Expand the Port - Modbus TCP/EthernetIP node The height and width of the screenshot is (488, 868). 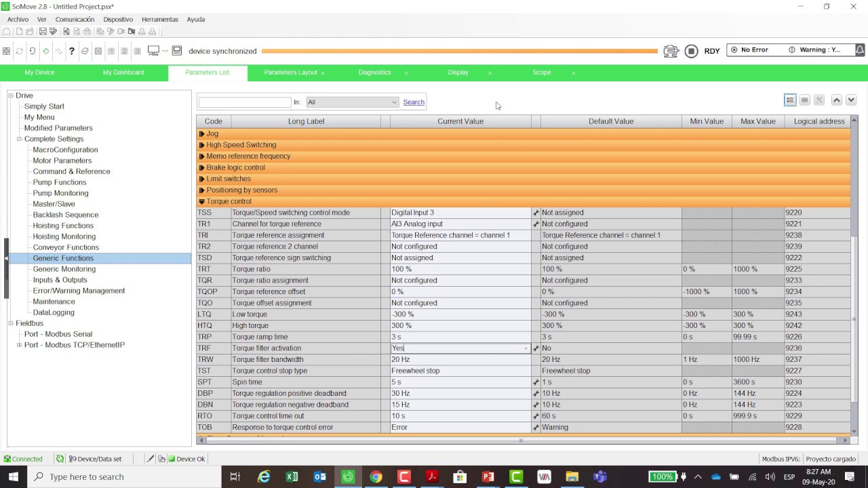[x=20, y=345]
